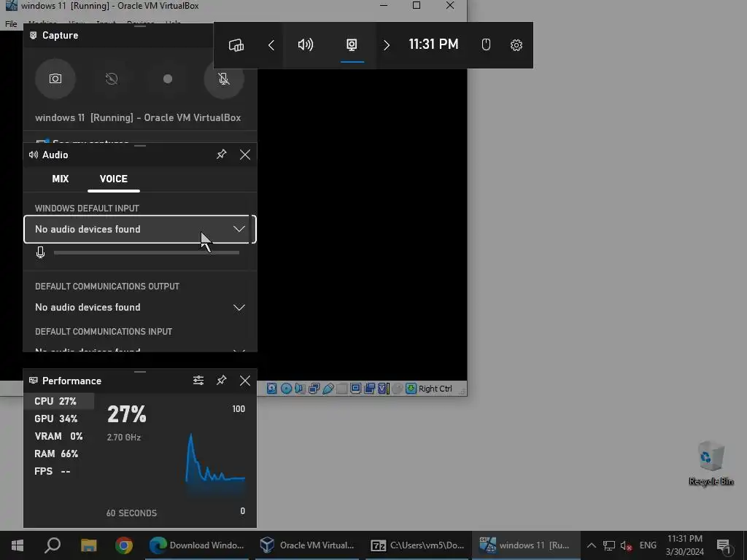Switch to 7-Zip C:\Users\vm5 taskbar button
The width and height of the screenshot is (747, 560).
pyautogui.click(x=418, y=545)
